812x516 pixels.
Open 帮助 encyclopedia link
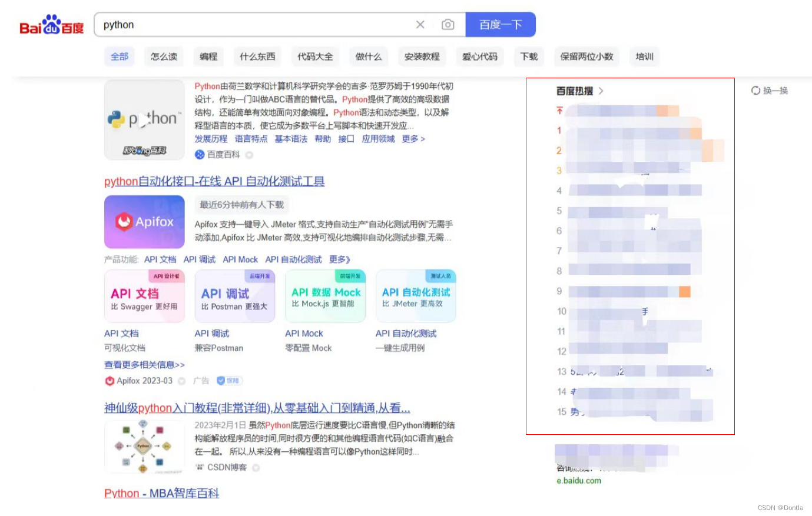click(323, 139)
